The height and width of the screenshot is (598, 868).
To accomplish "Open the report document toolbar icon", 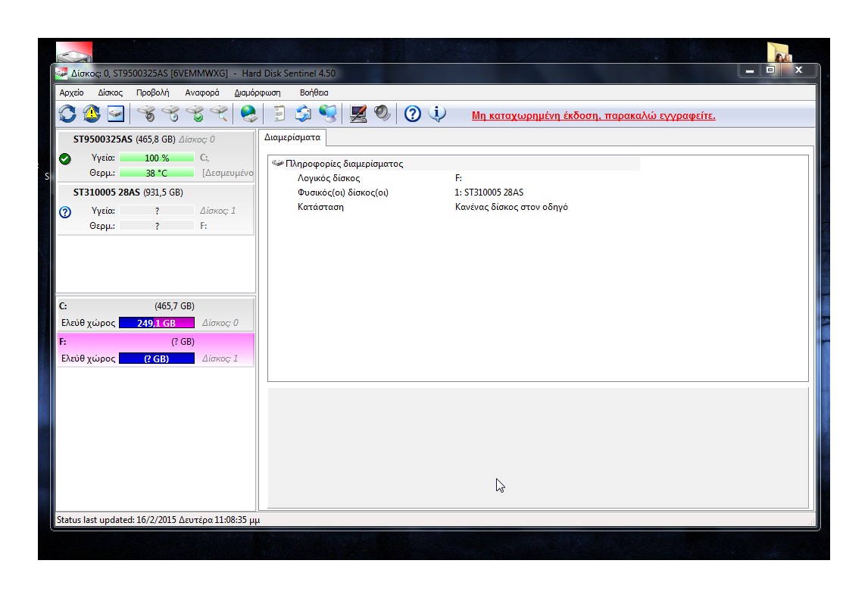I will click(279, 114).
